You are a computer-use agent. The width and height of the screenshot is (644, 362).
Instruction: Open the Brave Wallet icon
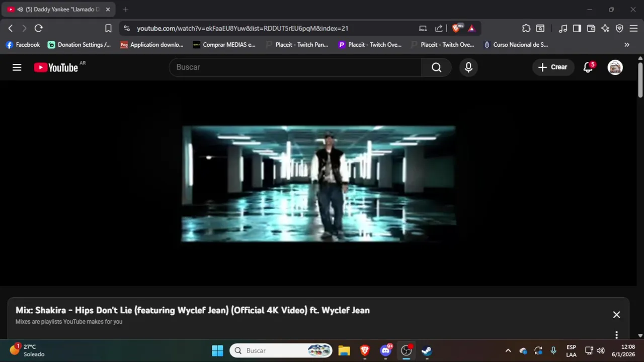tap(591, 29)
